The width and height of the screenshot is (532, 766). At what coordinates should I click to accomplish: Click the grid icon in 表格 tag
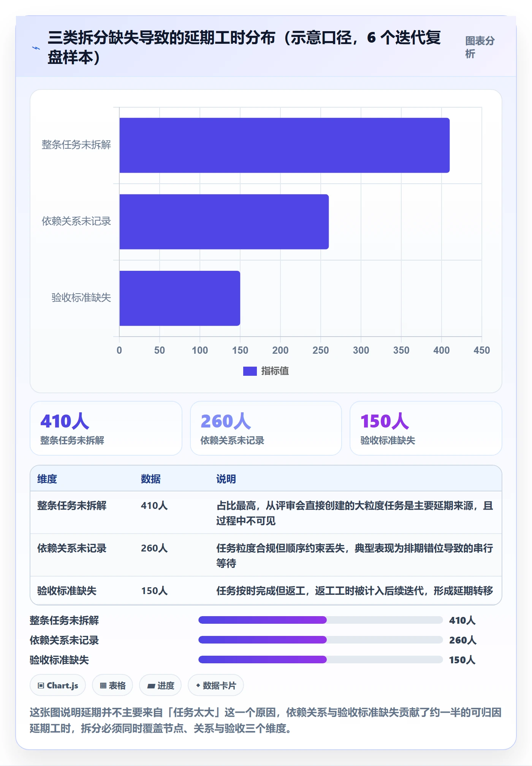click(x=103, y=686)
